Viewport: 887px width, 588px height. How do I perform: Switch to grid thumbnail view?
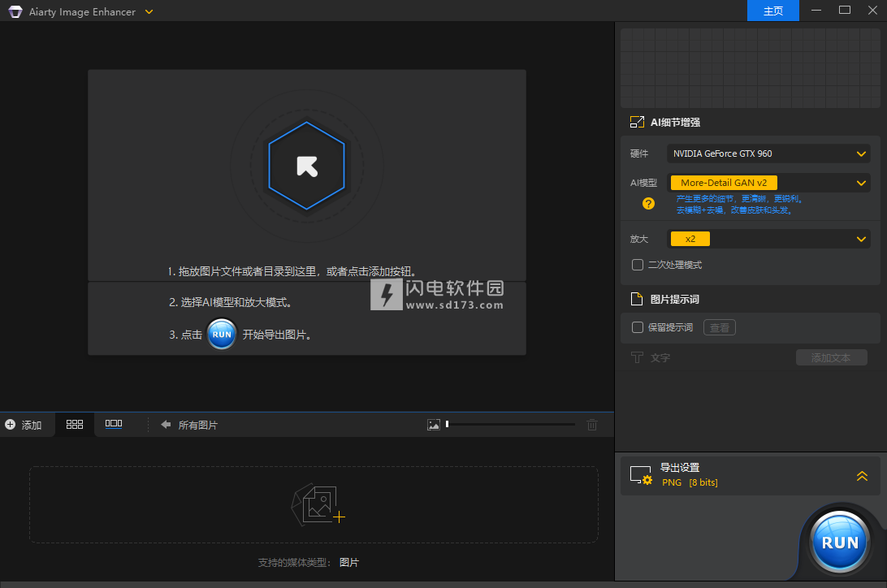(75, 425)
